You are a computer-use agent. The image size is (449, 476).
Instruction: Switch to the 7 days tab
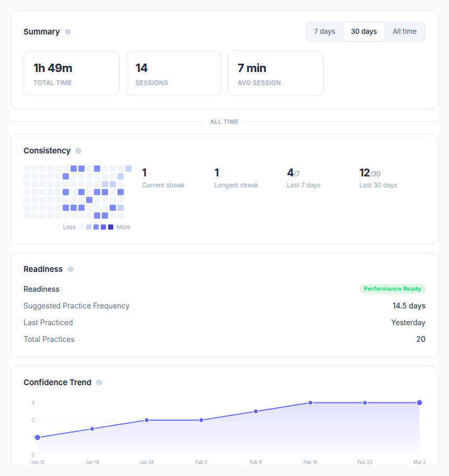324,31
